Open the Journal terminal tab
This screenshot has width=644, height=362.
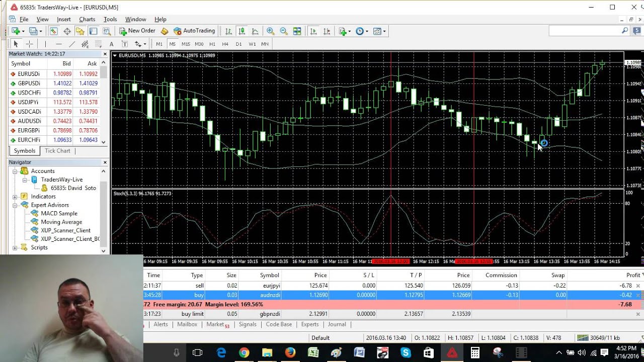(x=337, y=324)
